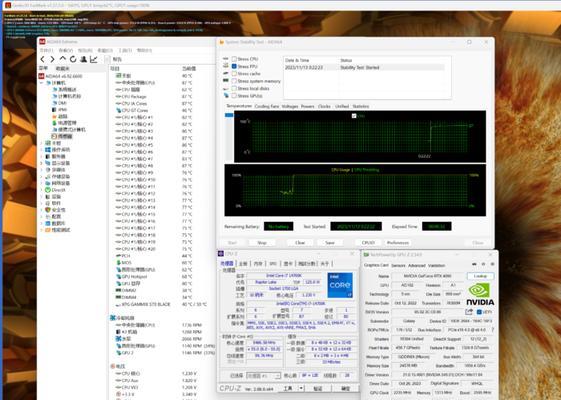
Task: Uncheck the Stress FPU checkbox
Action: [x=234, y=66]
